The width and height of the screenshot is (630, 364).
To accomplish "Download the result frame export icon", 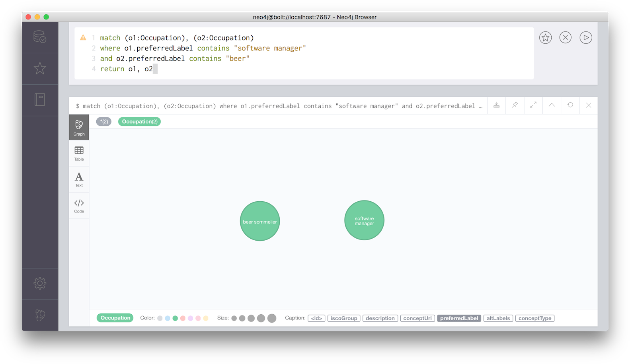I will [x=496, y=105].
